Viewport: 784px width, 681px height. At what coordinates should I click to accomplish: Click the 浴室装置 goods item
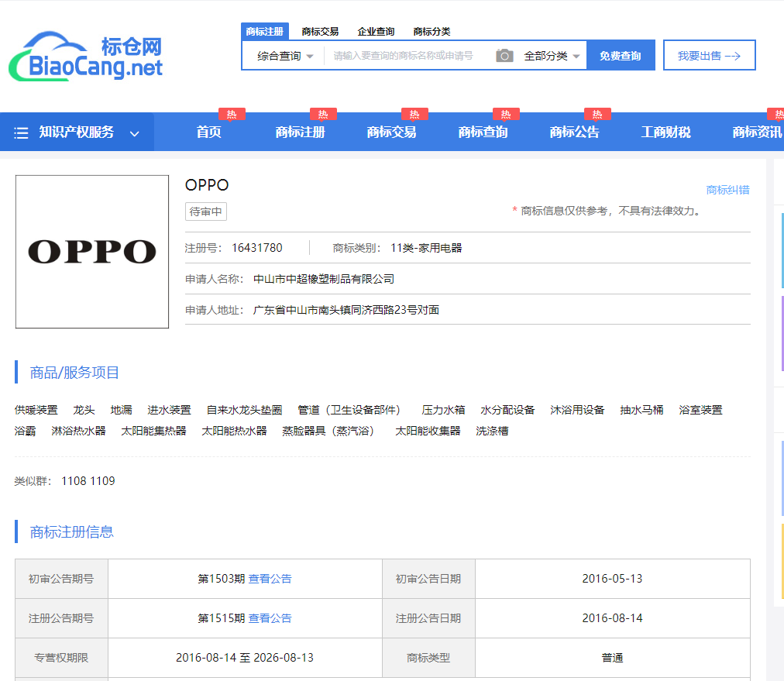700,410
